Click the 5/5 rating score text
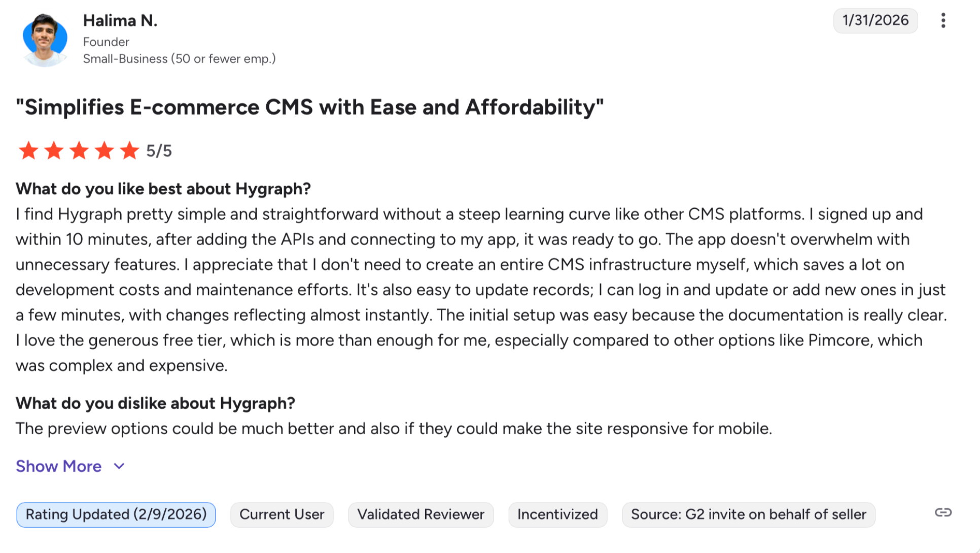The height and width of the screenshot is (553, 980). [159, 151]
